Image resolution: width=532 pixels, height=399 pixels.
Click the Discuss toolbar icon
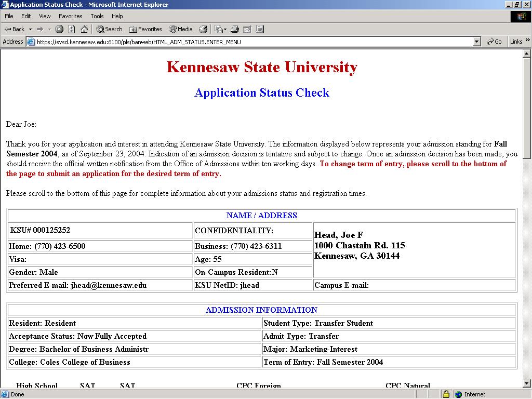260,29
